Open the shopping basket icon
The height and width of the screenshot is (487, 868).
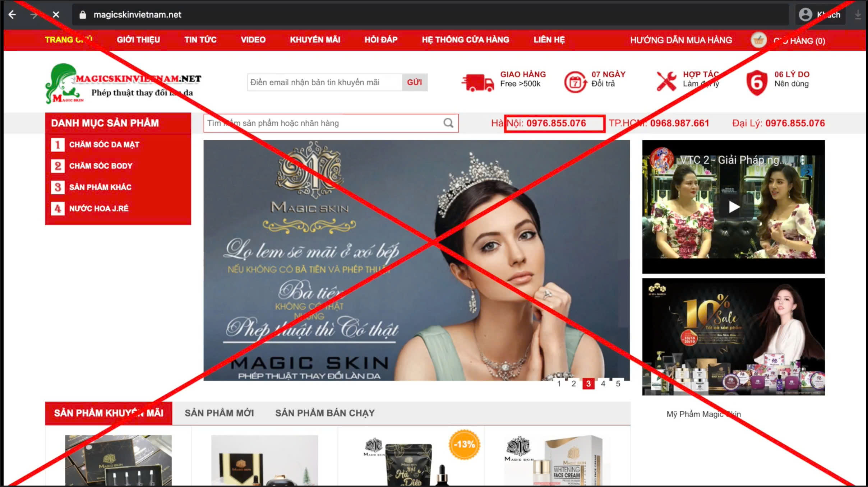pyautogui.click(x=758, y=40)
